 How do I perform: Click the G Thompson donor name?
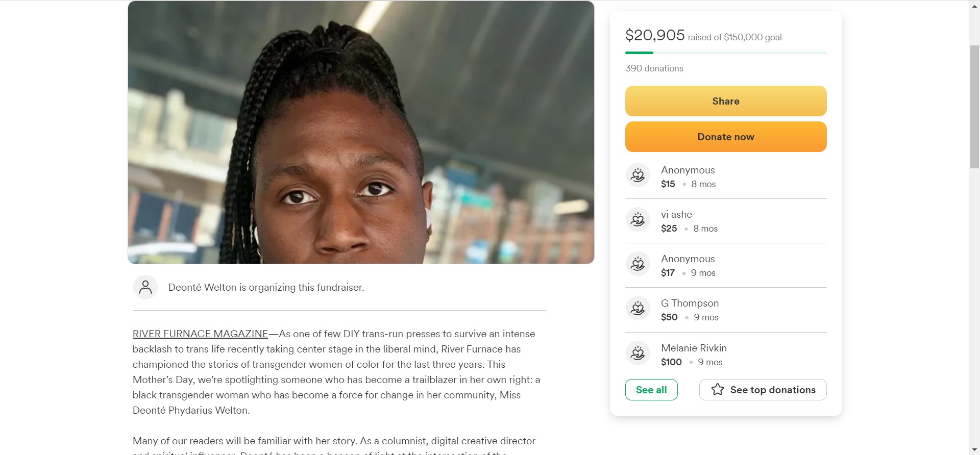(x=690, y=303)
